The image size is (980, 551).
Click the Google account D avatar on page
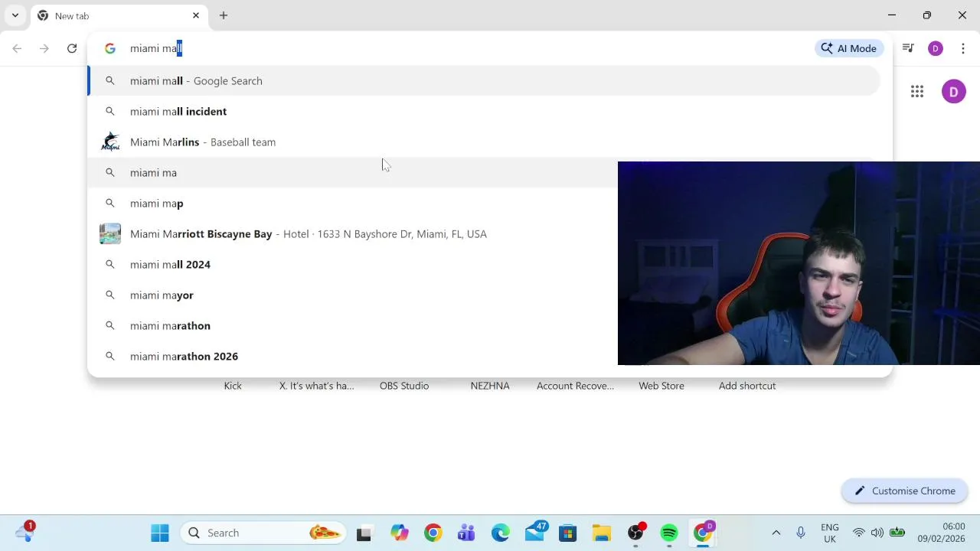(954, 92)
